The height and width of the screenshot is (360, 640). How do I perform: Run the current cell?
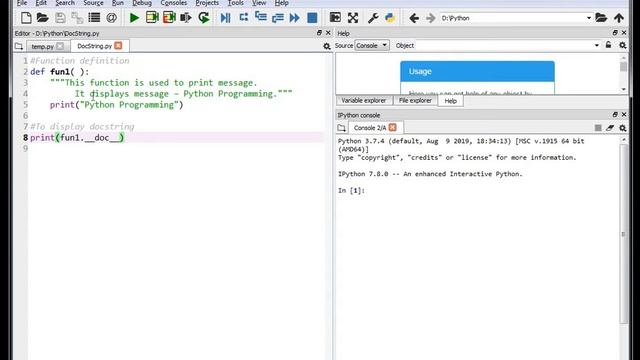[152, 18]
